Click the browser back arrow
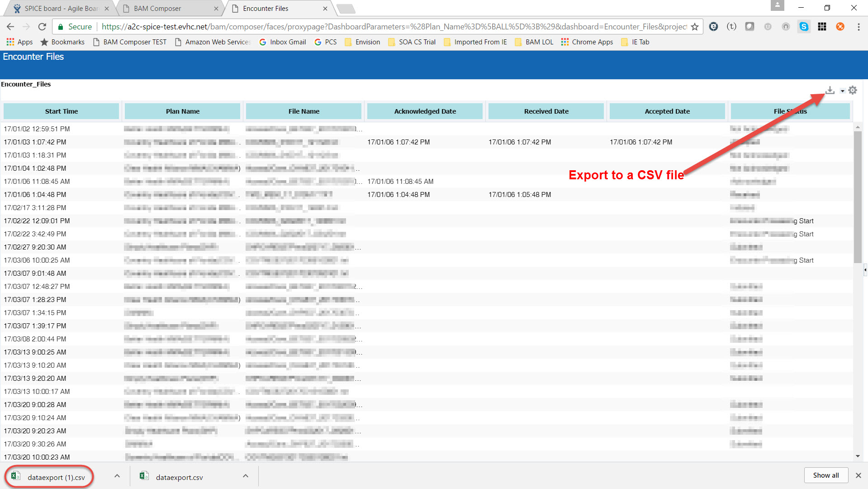Image resolution: width=868 pixels, height=489 pixels. 10,26
